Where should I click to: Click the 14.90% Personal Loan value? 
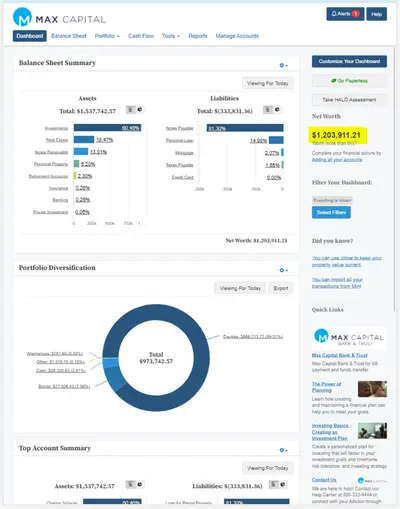click(259, 141)
